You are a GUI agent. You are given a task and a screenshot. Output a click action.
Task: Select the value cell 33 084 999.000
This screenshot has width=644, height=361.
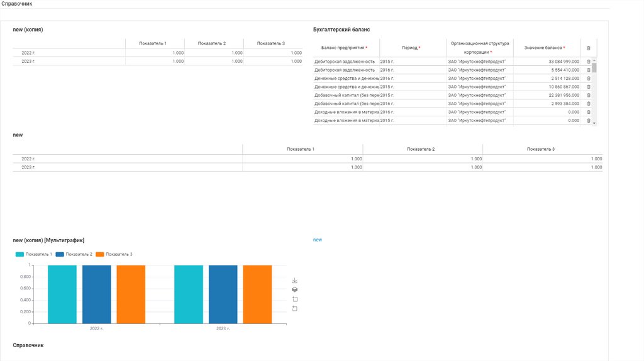click(547, 62)
